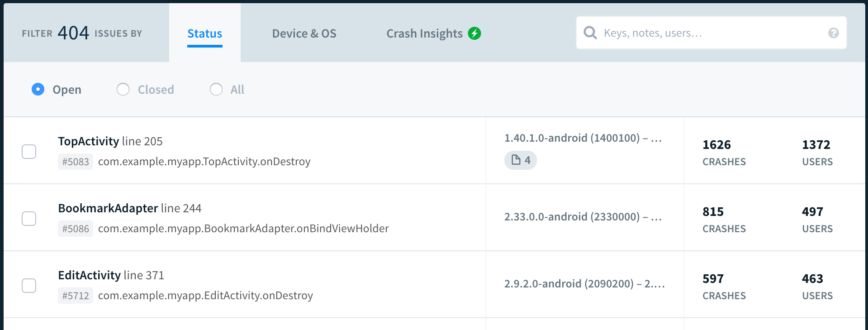Click version 1.40.1.0-android (1400100) text
This screenshot has height=330, width=868.
pos(583,138)
